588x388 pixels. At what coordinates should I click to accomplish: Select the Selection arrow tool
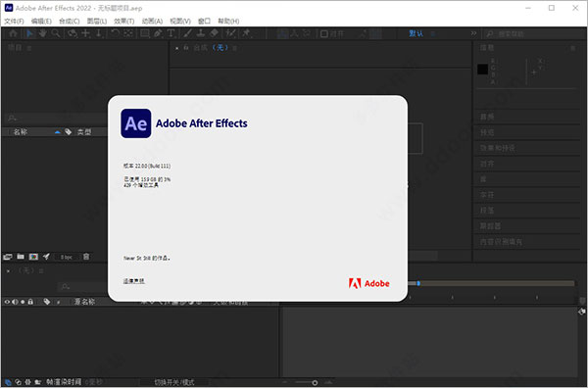[x=29, y=33]
